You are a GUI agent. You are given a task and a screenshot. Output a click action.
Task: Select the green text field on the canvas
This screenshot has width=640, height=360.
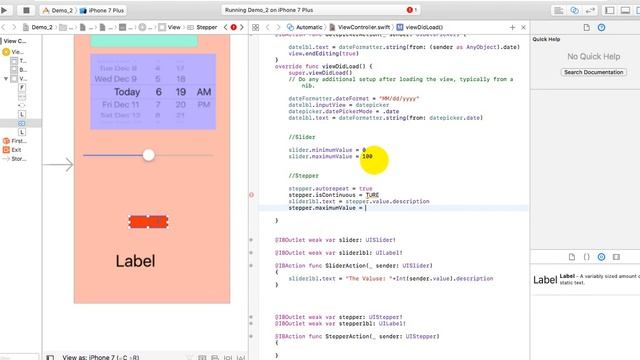tap(144, 41)
